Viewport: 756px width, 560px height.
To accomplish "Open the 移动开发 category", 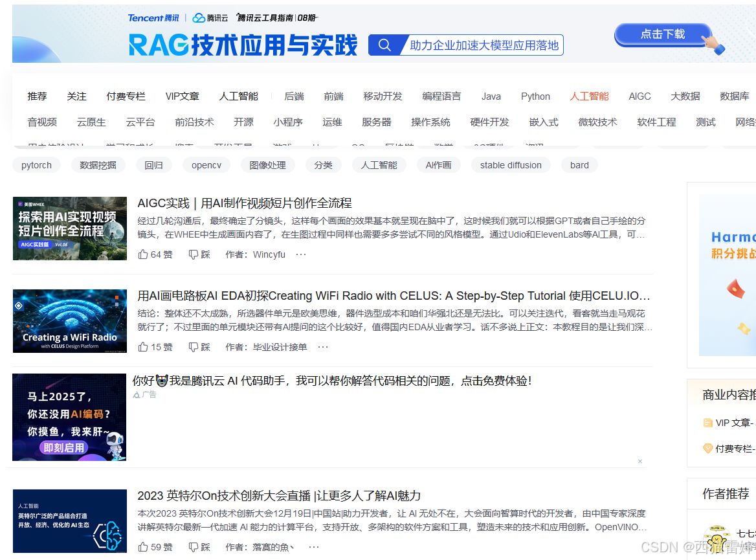I will 383,96.
